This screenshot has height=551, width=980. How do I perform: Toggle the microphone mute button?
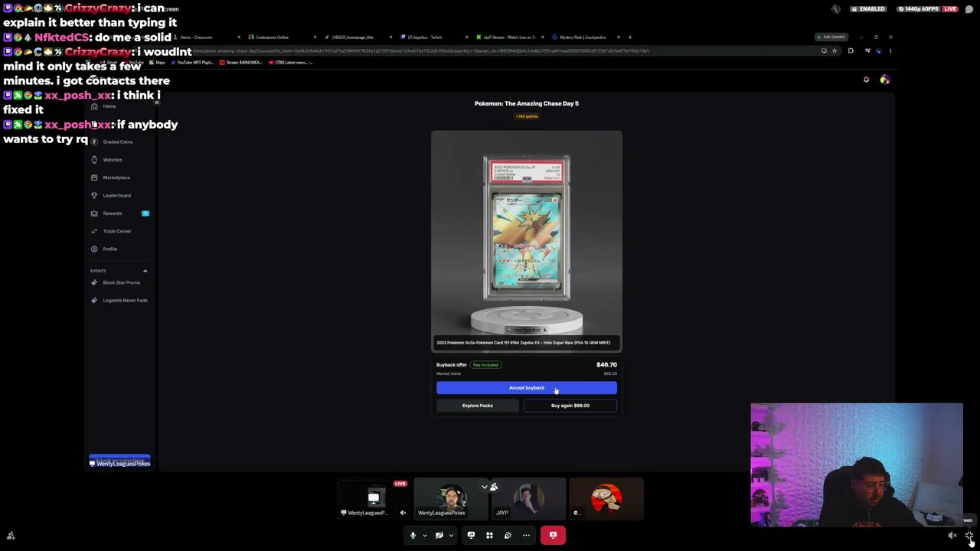coord(413,535)
